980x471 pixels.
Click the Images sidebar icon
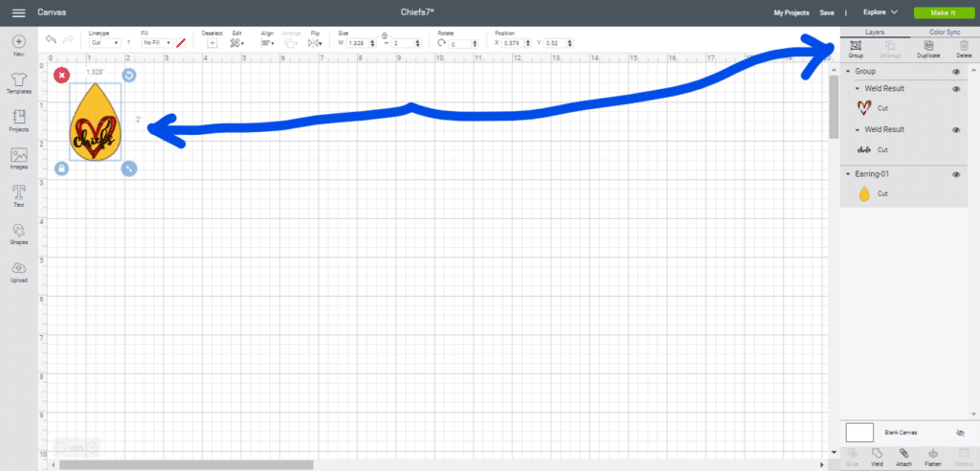[x=18, y=158]
